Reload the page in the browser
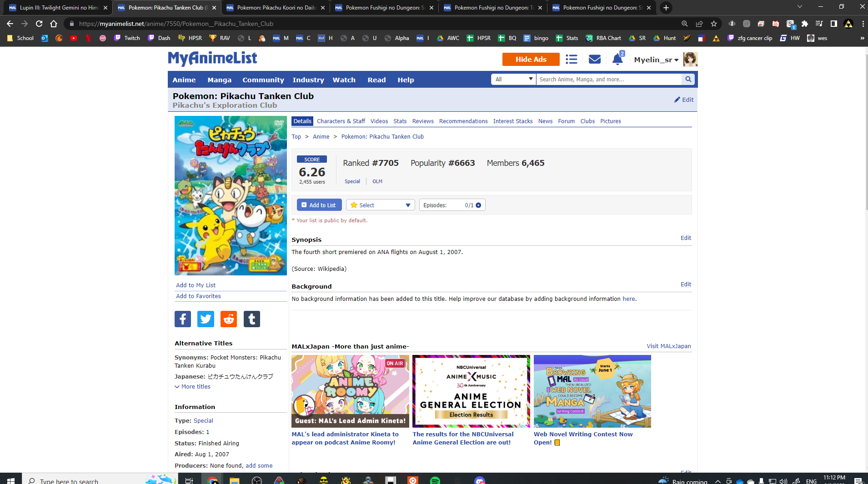Viewport: 868px width, 484px height. pos(39,24)
